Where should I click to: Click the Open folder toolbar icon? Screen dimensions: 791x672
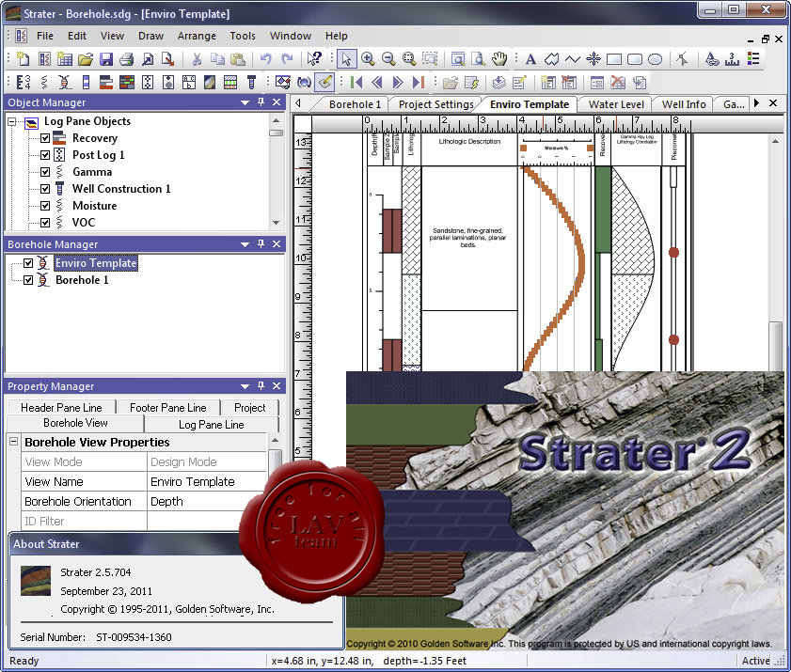pyautogui.click(x=86, y=59)
